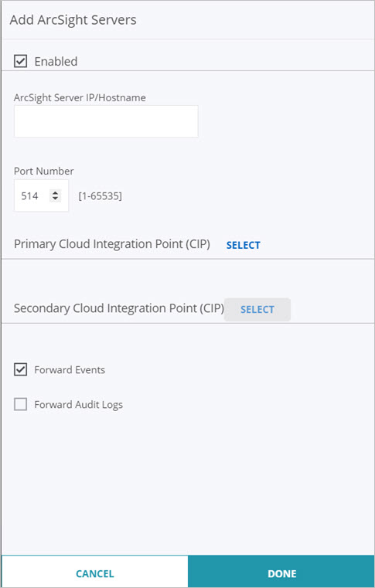Screen dimensions: 375x588
Task: Click the Add ArcSight Servers title
Action: pos(73,19)
